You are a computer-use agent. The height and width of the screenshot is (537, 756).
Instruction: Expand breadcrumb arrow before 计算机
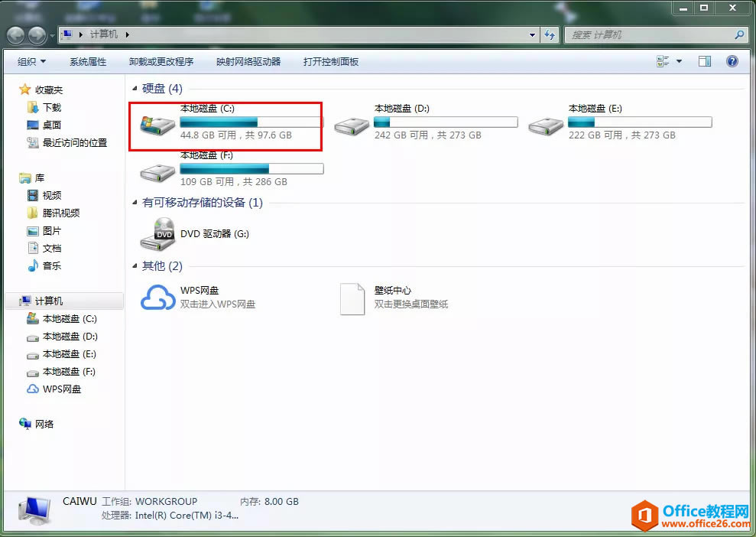[x=80, y=34]
